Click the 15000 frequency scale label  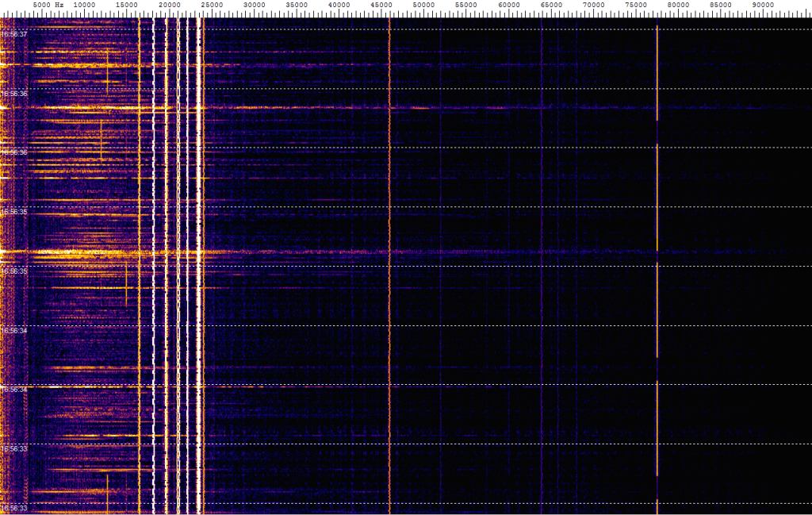[x=127, y=5]
